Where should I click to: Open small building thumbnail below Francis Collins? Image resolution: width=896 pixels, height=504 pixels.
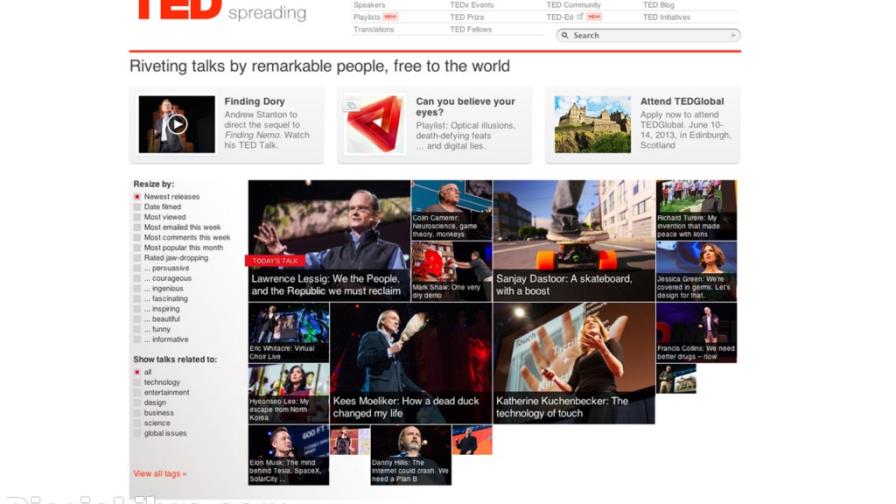[x=676, y=379]
